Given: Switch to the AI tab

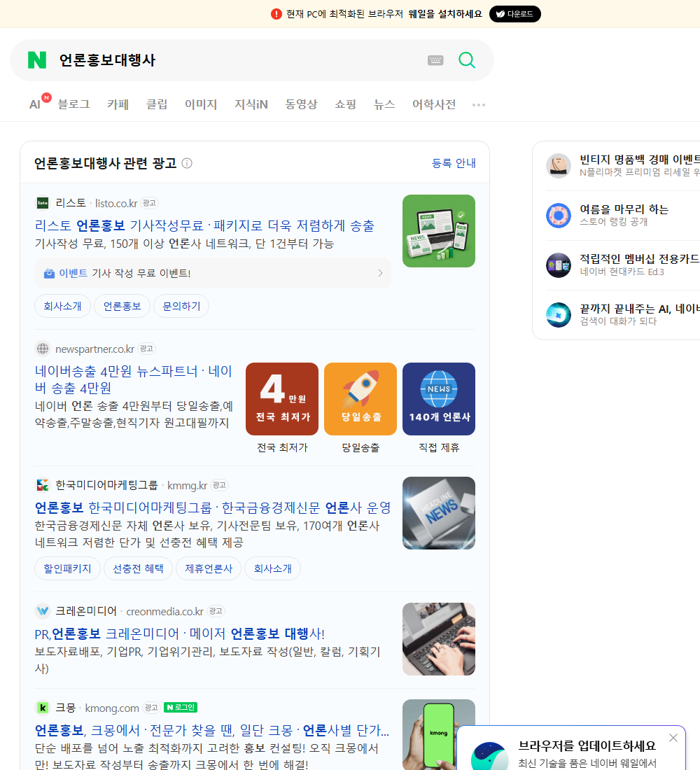Looking at the screenshot, I should pos(35,104).
